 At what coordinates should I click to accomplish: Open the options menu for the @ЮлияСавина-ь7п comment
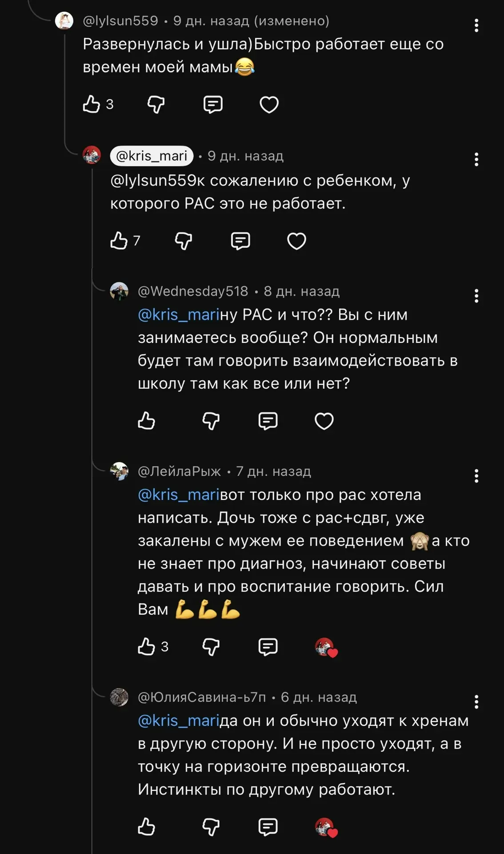476,702
